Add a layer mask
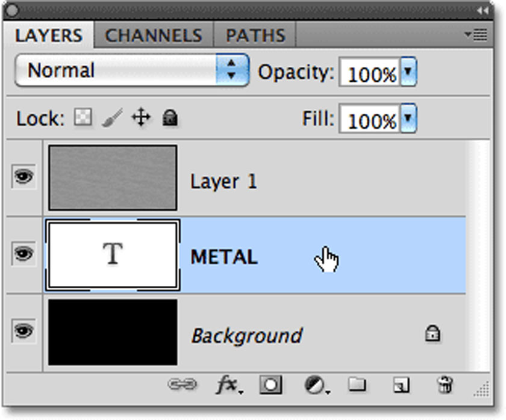506x420 pixels. [x=270, y=384]
